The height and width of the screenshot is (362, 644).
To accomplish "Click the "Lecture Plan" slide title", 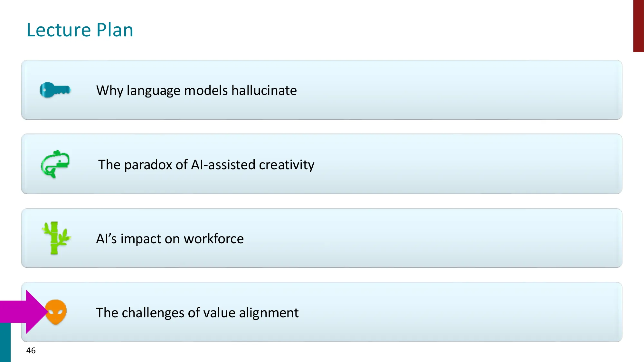I will pyautogui.click(x=80, y=30).
